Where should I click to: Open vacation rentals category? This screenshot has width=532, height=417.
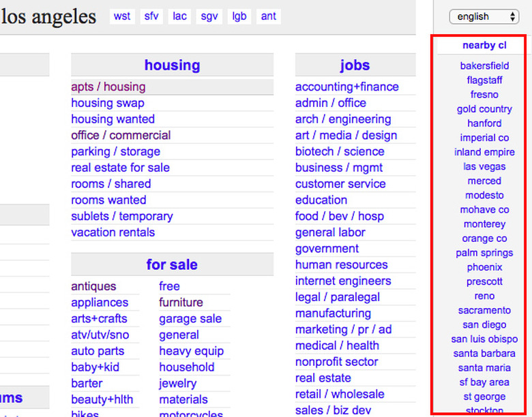pos(113,232)
